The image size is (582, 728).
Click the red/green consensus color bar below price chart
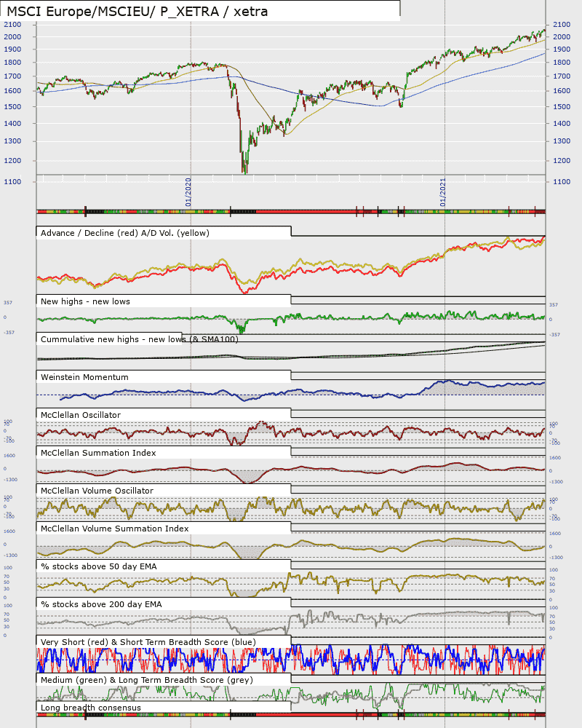point(291,212)
